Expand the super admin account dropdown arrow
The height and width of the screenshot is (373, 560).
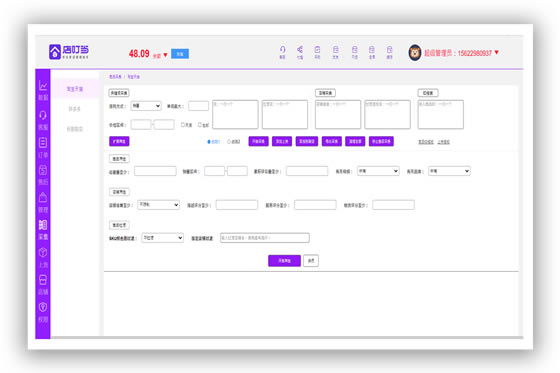click(496, 53)
